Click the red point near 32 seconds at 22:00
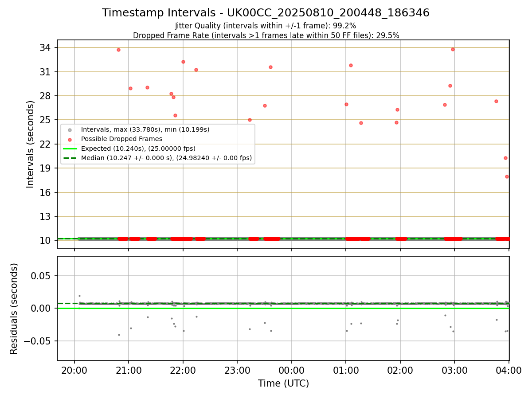The height and width of the screenshot is (399, 532). point(183,62)
